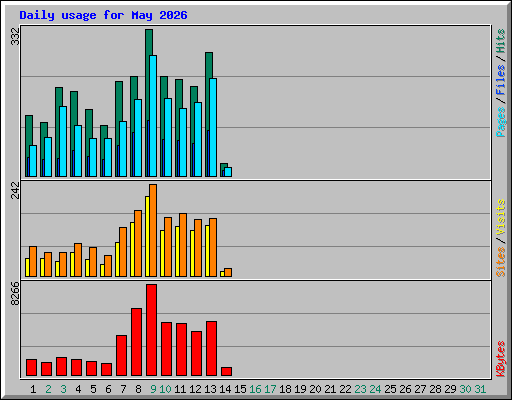The width and height of the screenshot is (512, 400).
Task: Click day 22 on the x-axis
Action: (345, 389)
